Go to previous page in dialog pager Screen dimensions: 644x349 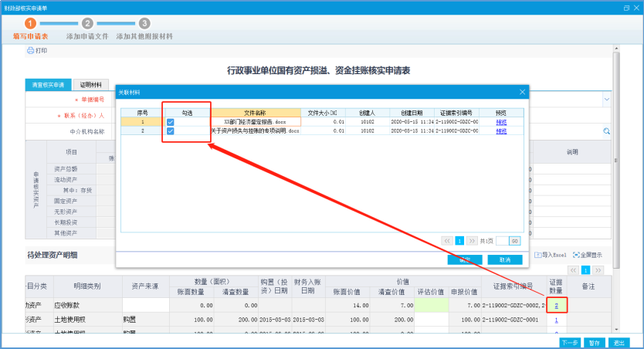click(x=446, y=241)
